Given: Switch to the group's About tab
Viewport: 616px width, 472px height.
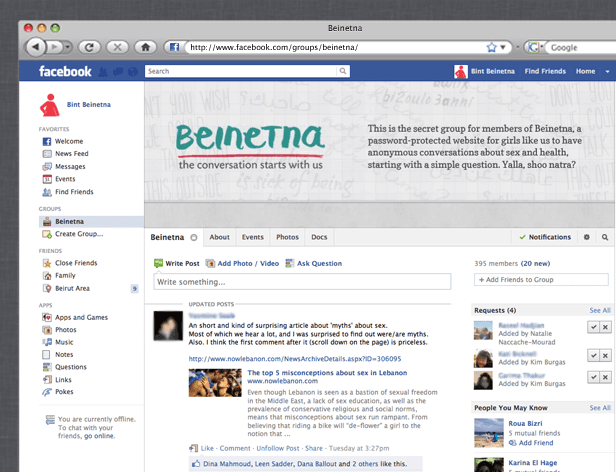Looking at the screenshot, I should [219, 237].
